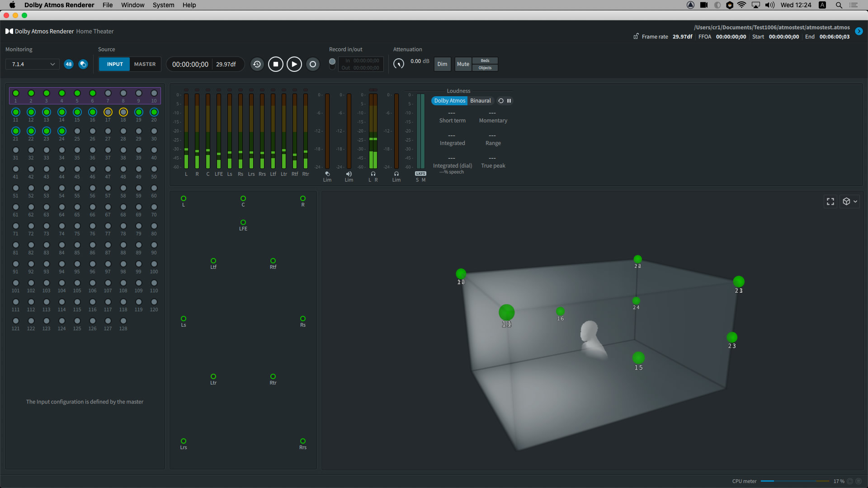
Task: Click object 15 sphere in the 3D room
Action: pos(638,358)
